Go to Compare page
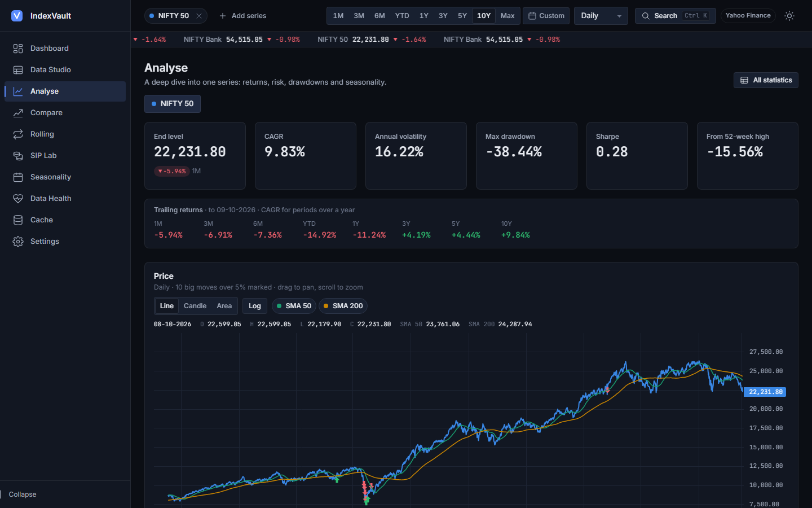Screen dimensions: 812x508 [65, 113]
